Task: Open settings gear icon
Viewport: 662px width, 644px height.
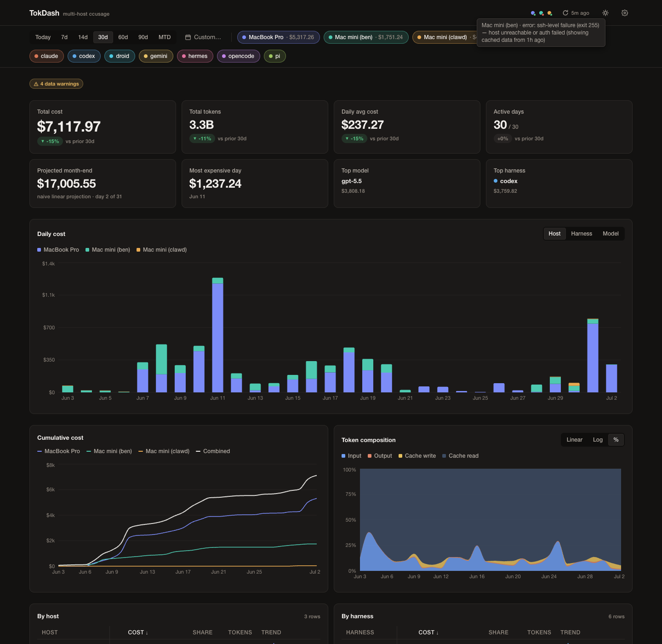Action: tap(625, 13)
